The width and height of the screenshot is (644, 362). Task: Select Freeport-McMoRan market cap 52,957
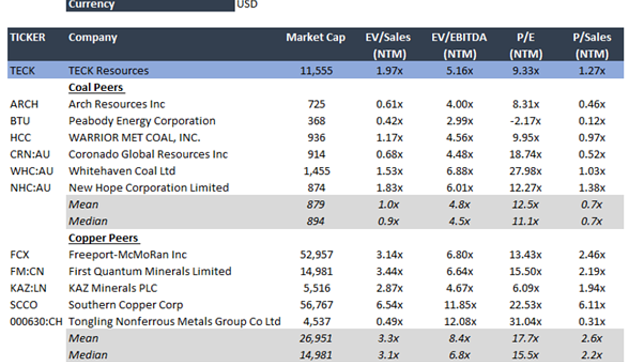316,255
